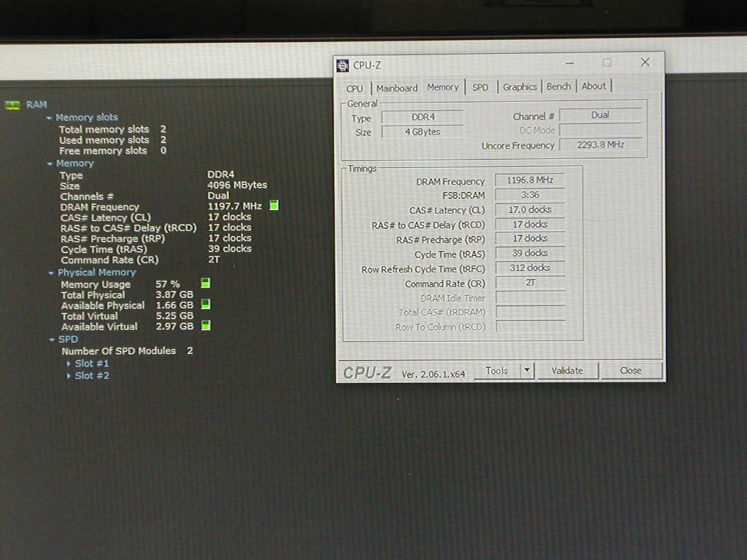Expand the Slot #2 SPD entry
The height and width of the screenshot is (560, 747).
pyautogui.click(x=68, y=375)
